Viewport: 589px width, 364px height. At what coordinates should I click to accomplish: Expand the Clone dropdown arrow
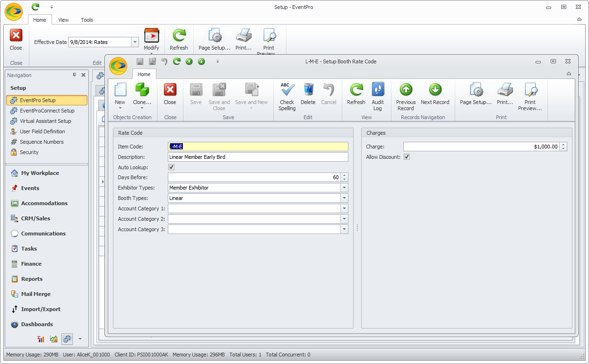coord(142,108)
